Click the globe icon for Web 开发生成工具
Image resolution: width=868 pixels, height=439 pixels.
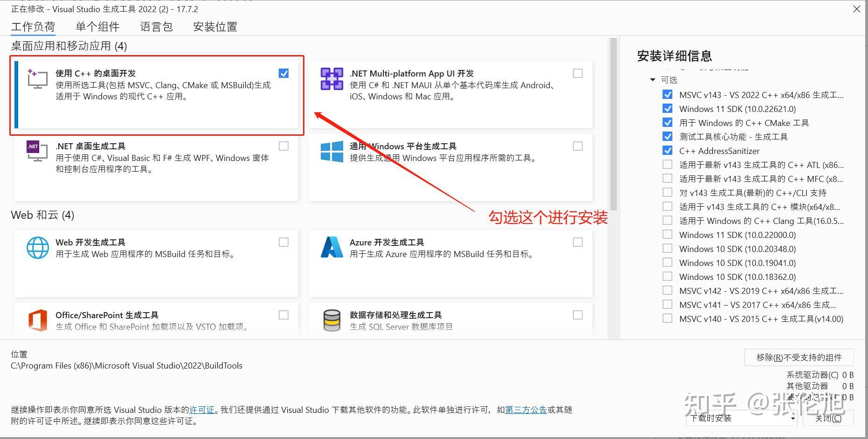click(38, 248)
